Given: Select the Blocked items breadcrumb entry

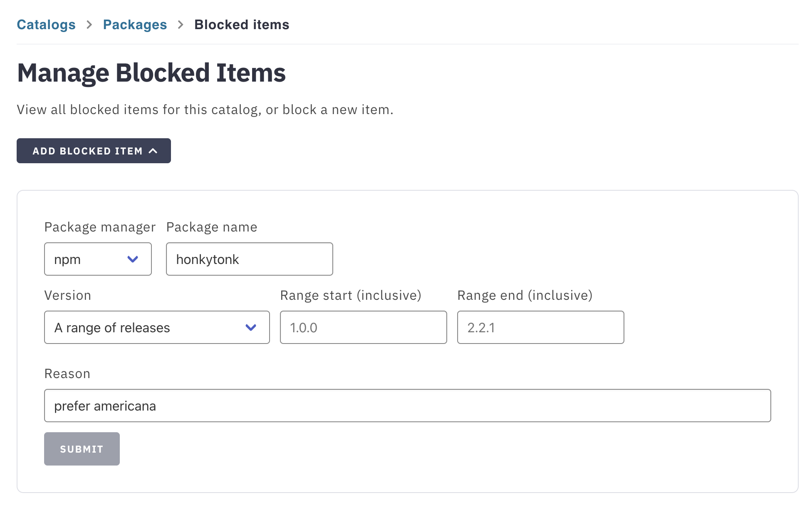Looking at the screenshot, I should pyautogui.click(x=242, y=25).
